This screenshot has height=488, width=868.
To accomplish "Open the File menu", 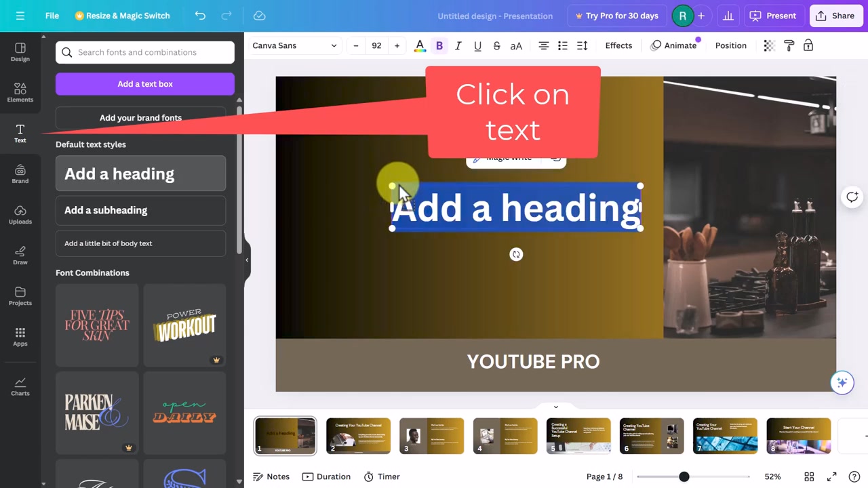I will pos(52,16).
